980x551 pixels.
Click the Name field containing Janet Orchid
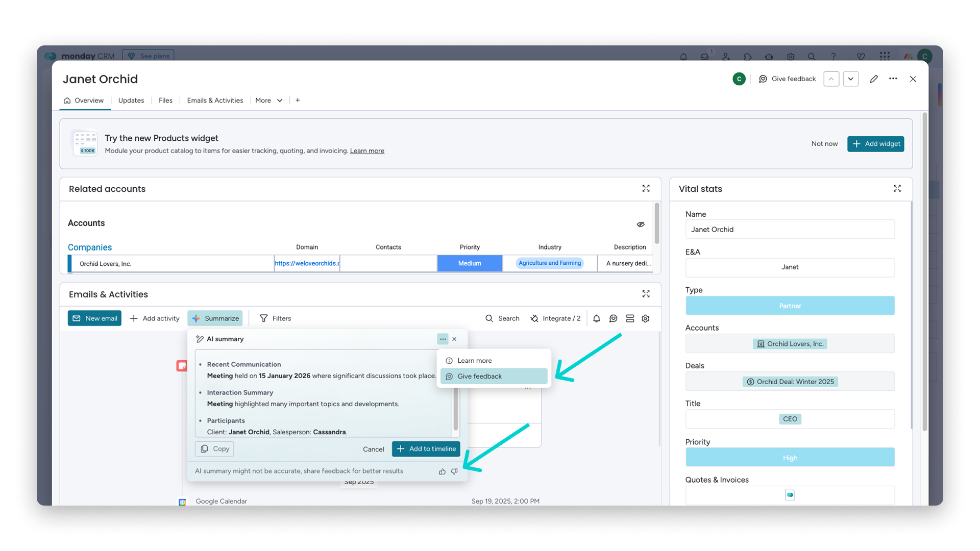click(x=790, y=230)
